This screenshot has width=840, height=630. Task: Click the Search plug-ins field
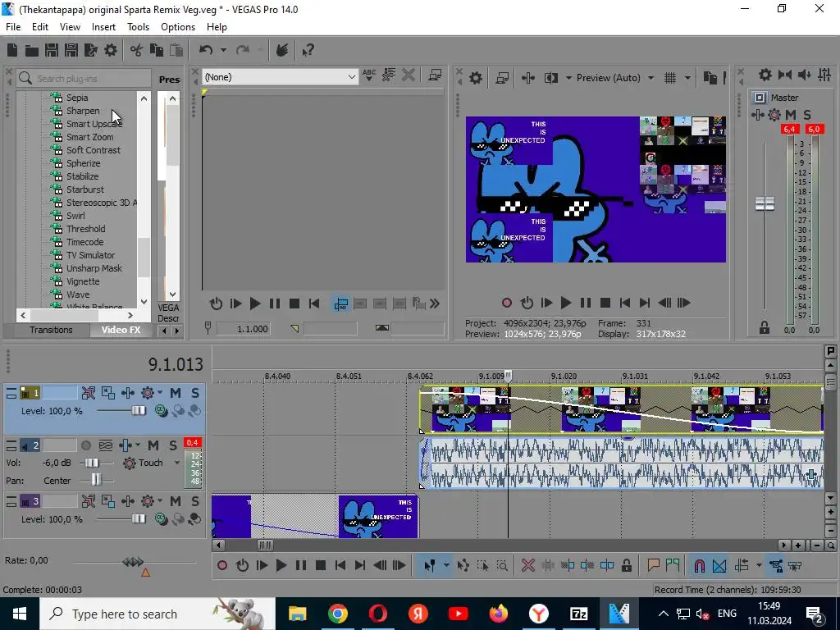coord(84,78)
